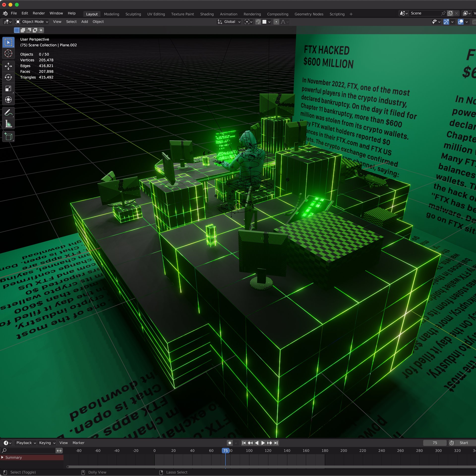Switch to the Modeling workspace tab
This screenshot has height=476, width=476.
(x=112, y=14)
